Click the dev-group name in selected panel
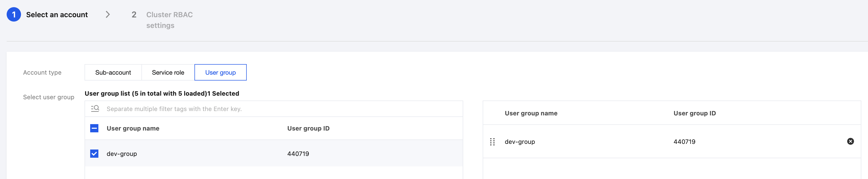The height and width of the screenshot is (179, 868). (x=520, y=142)
